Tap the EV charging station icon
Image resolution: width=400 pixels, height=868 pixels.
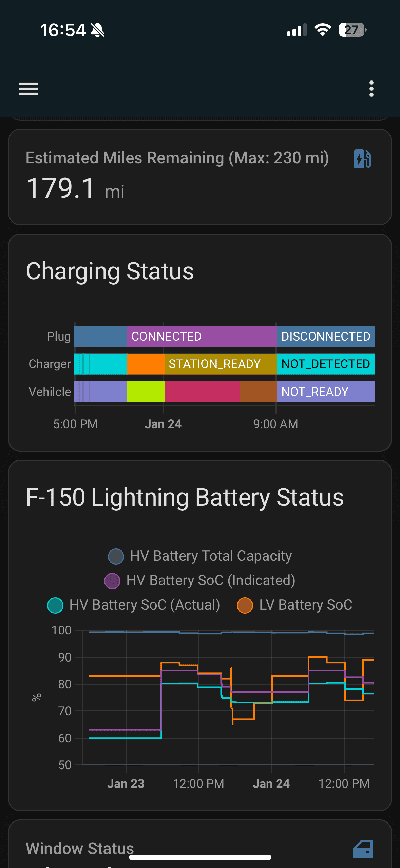362,159
